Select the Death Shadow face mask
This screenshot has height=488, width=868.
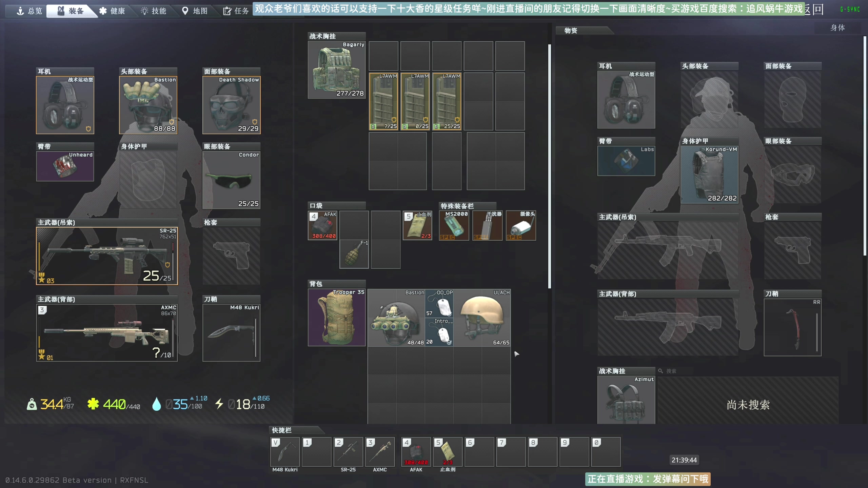tap(232, 105)
